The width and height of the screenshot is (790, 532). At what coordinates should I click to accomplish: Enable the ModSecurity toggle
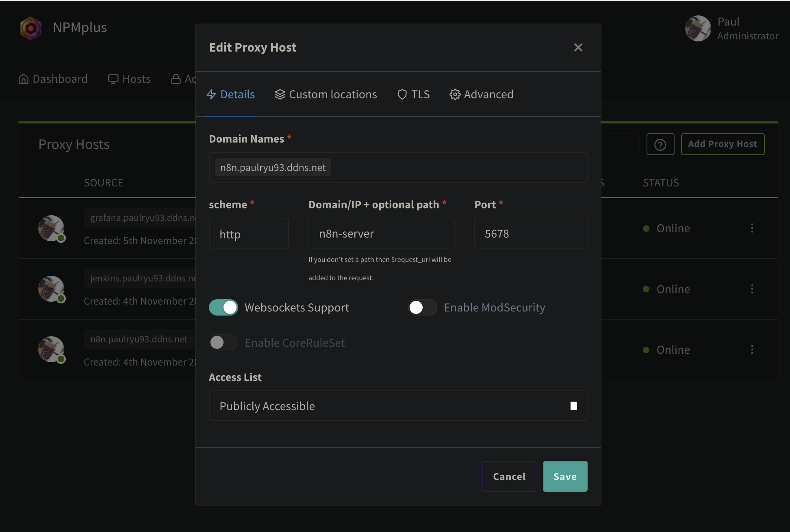[422, 307]
